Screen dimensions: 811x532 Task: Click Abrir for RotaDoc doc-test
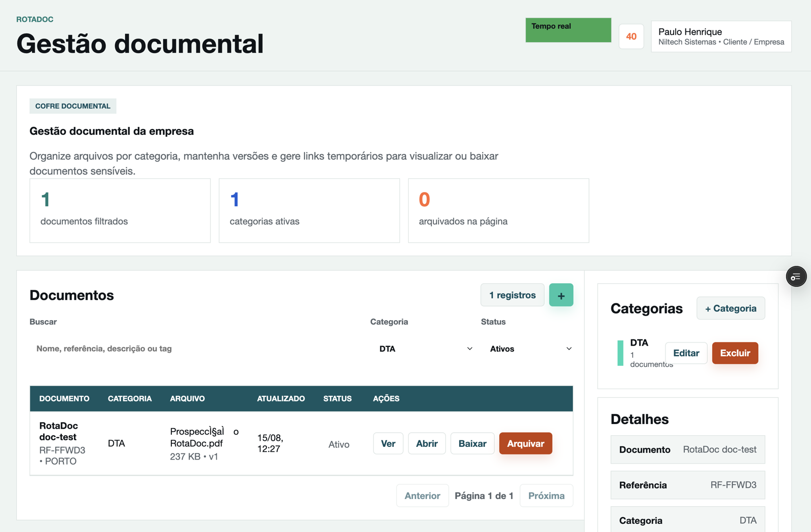pyautogui.click(x=427, y=443)
